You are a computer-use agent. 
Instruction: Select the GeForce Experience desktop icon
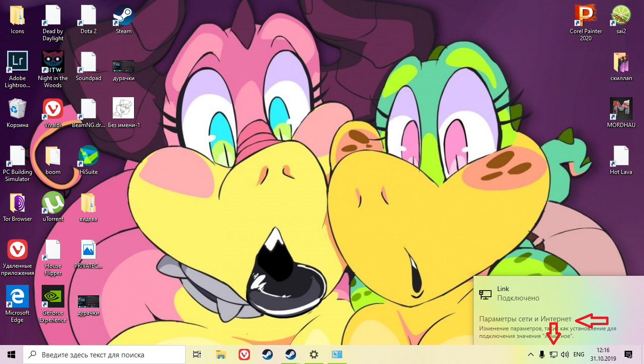pos(53,304)
